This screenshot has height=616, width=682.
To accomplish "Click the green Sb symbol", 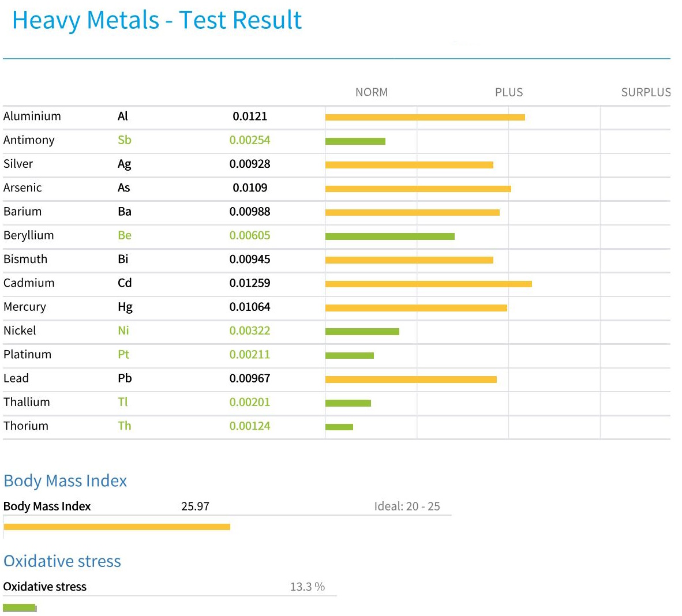I will click(124, 140).
